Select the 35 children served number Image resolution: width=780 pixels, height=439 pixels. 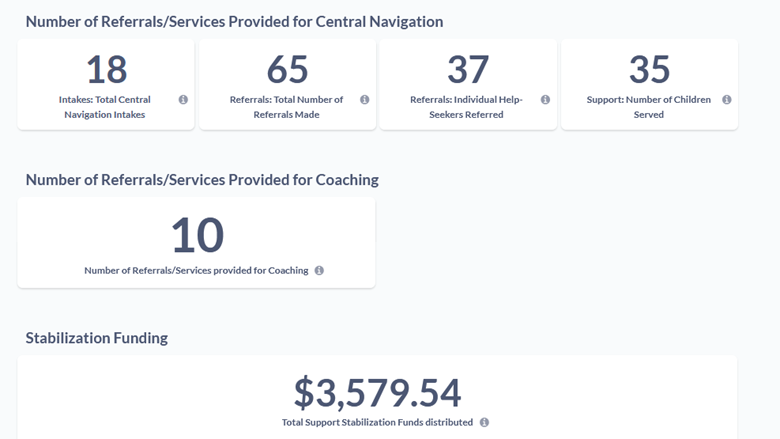pos(649,70)
